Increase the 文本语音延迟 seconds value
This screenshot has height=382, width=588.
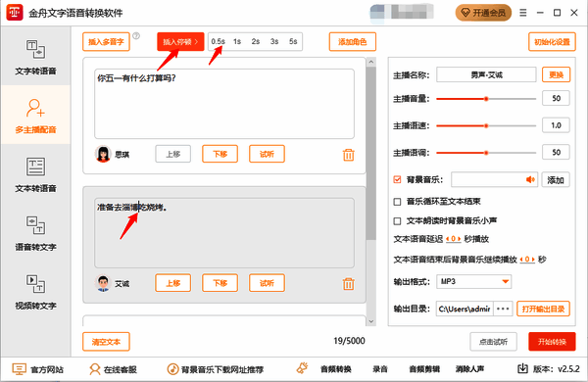pos(459,239)
